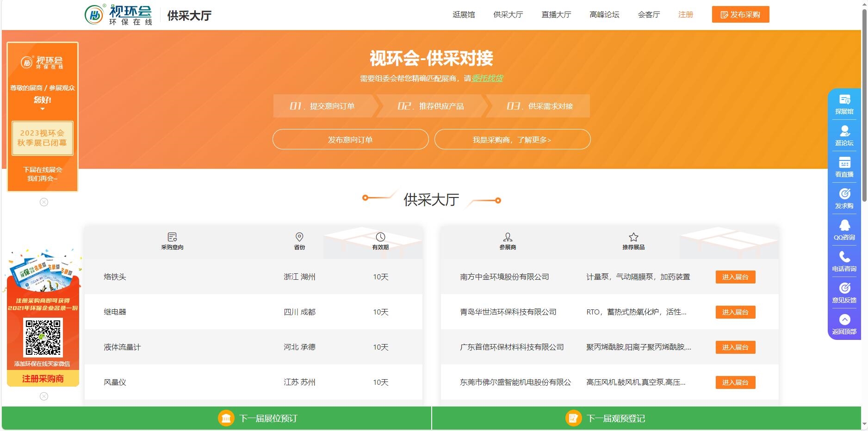
Task: Click the 发布意向订单 button
Action: point(350,139)
